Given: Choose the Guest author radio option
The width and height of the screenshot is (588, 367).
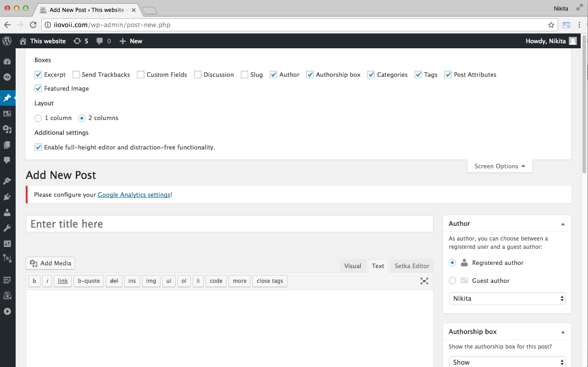Looking at the screenshot, I should click(452, 281).
